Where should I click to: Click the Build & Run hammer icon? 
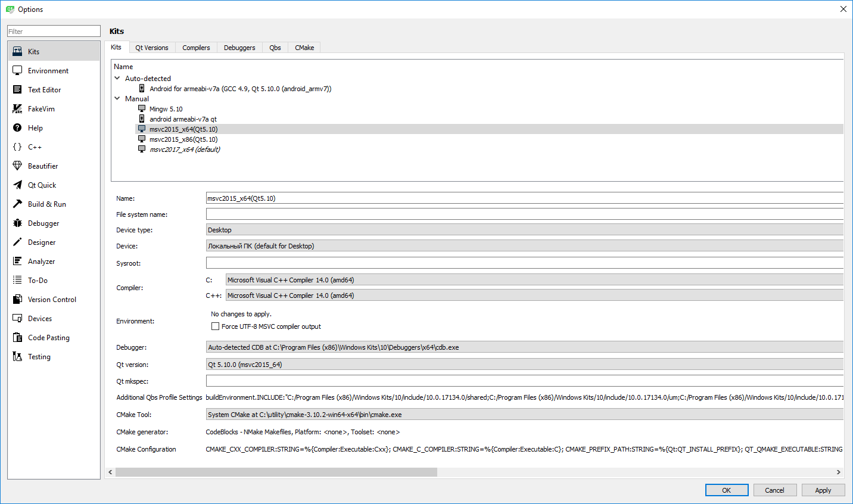pos(17,204)
